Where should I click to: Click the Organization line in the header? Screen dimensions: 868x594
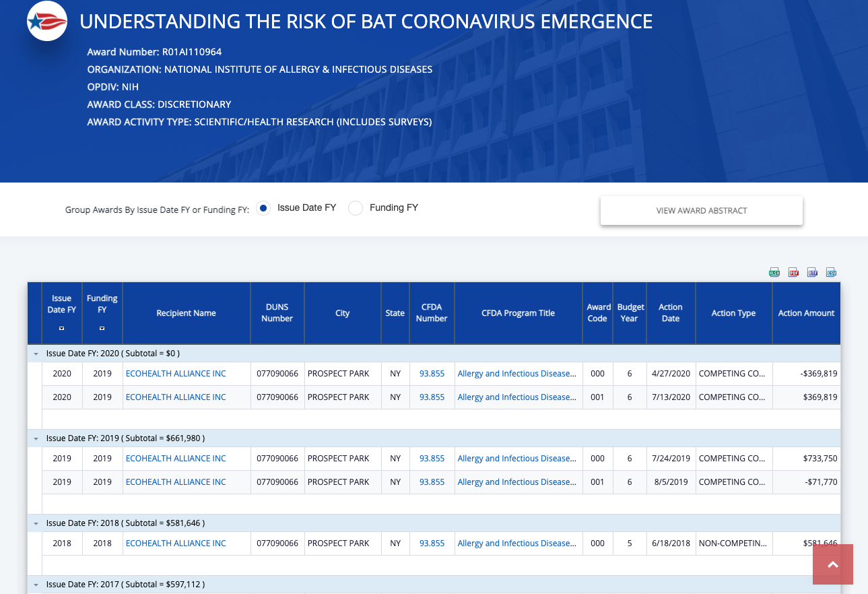tap(260, 69)
